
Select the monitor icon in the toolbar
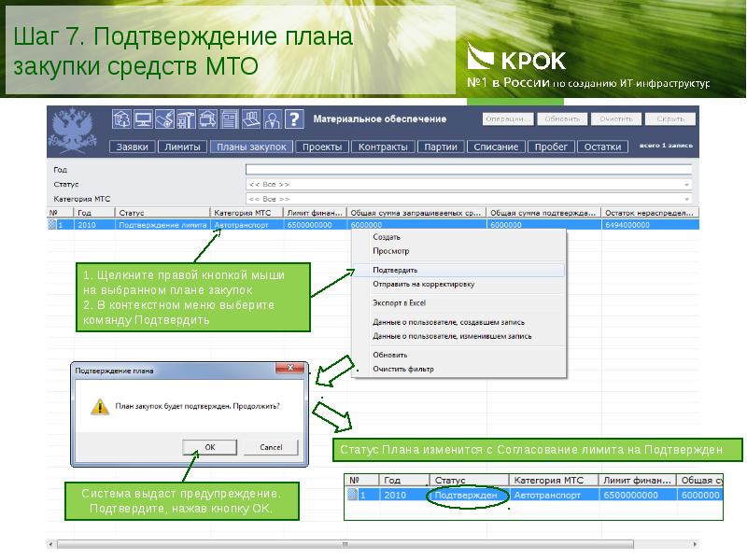(143, 121)
